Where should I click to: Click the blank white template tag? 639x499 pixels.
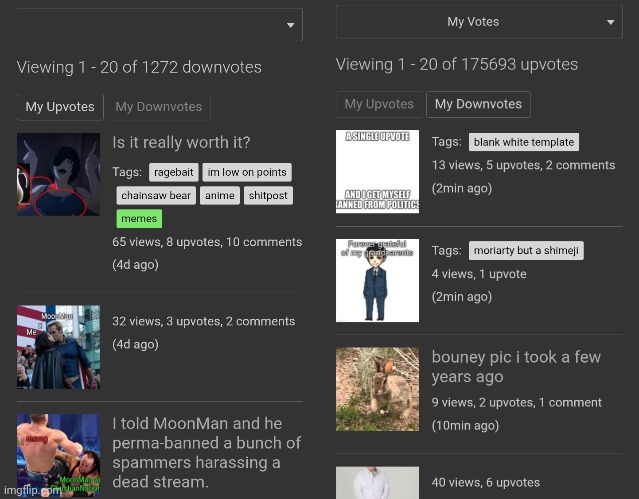click(x=523, y=143)
